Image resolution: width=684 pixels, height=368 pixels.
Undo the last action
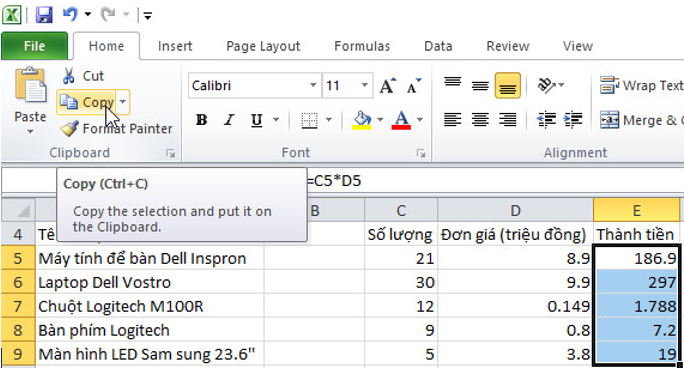point(70,14)
